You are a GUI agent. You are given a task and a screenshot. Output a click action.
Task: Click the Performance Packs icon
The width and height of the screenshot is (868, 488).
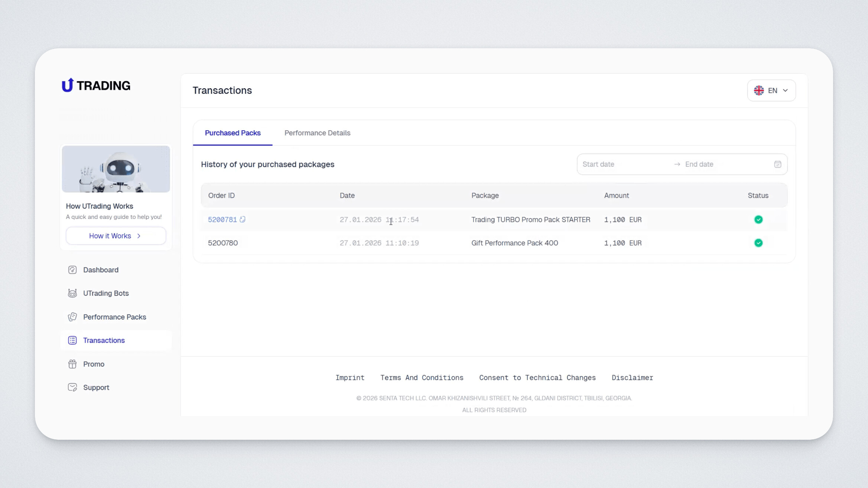pos(72,317)
